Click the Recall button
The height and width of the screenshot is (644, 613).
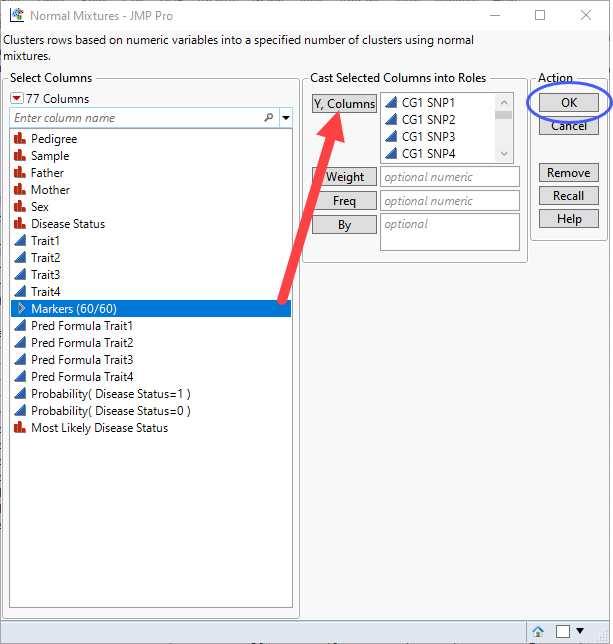(569, 196)
